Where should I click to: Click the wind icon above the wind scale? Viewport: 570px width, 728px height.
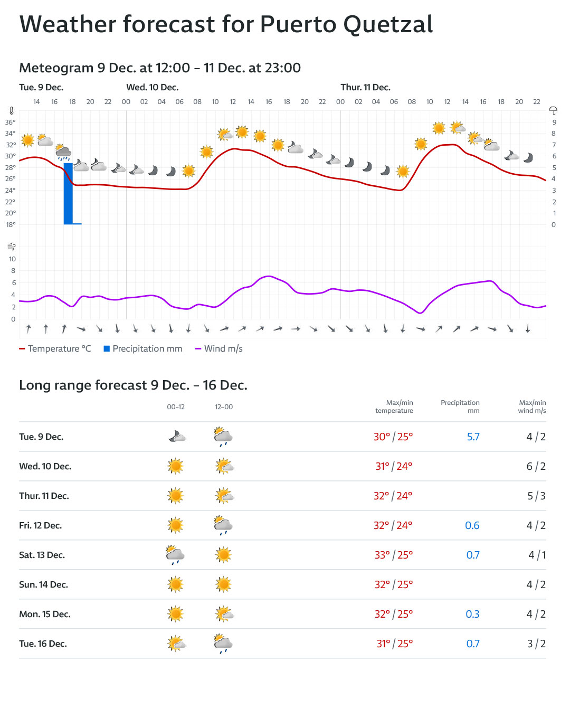(x=12, y=247)
